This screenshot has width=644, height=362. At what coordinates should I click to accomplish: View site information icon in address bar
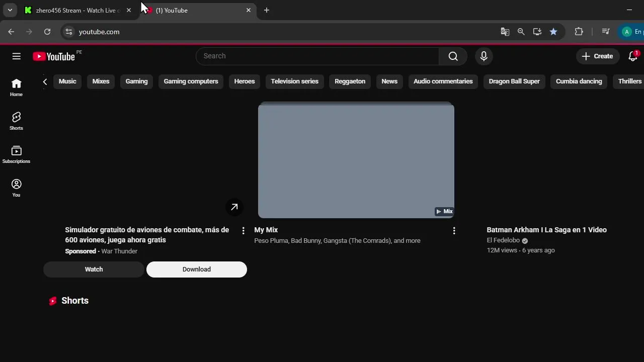point(69,32)
